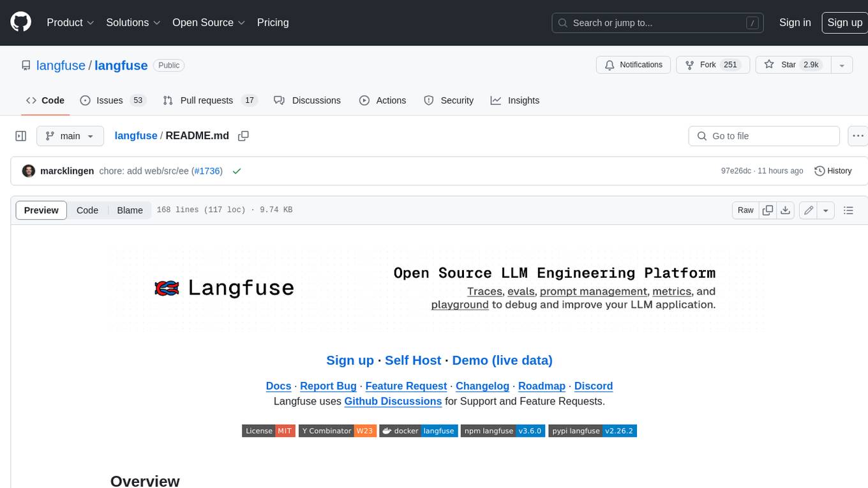Image resolution: width=868 pixels, height=488 pixels.
Task: Click the docker langfuse badge
Action: [x=418, y=431]
